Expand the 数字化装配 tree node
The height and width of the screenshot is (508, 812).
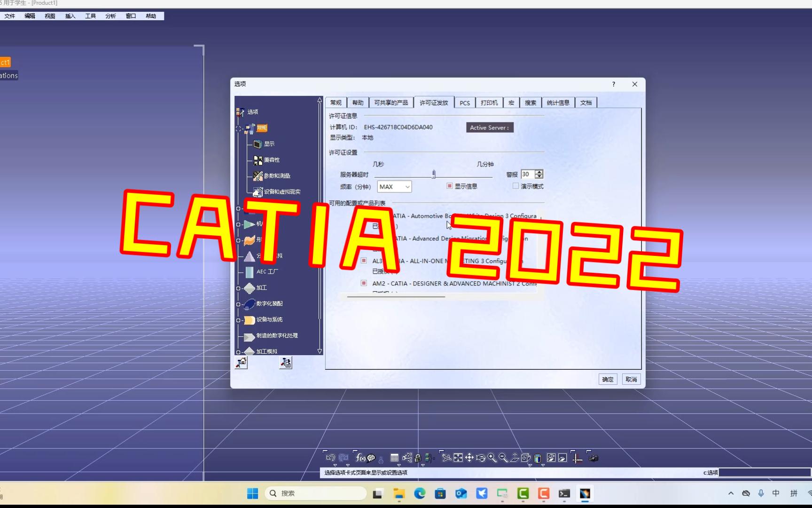tap(238, 304)
